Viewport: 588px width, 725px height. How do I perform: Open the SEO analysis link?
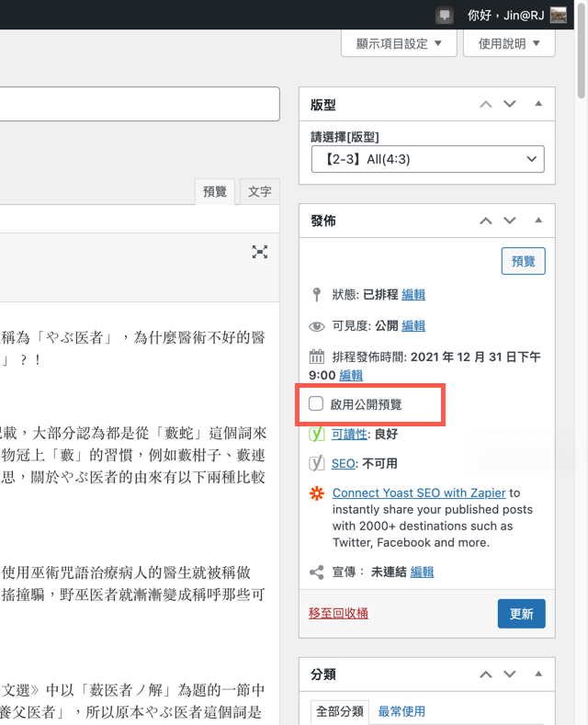pos(343,463)
